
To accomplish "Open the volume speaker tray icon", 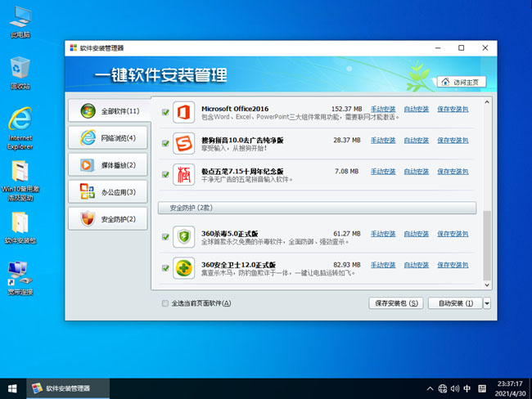I will pyautogui.click(x=454, y=388).
